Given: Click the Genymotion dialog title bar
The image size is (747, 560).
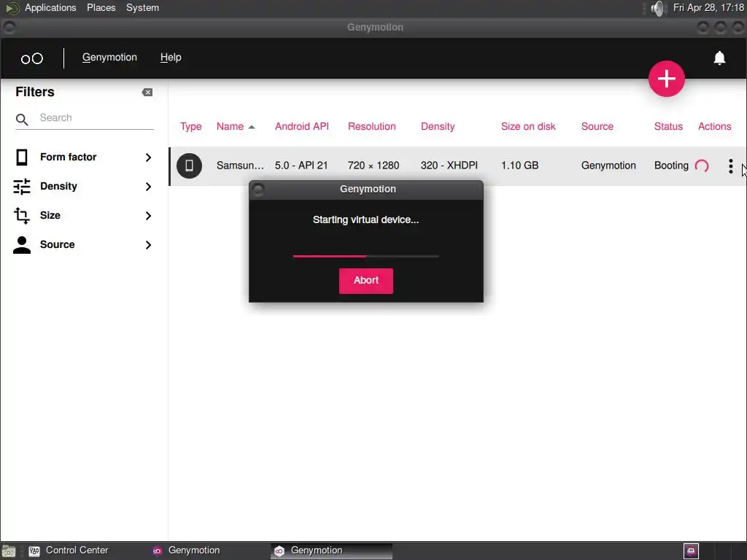Looking at the screenshot, I should tap(368, 190).
